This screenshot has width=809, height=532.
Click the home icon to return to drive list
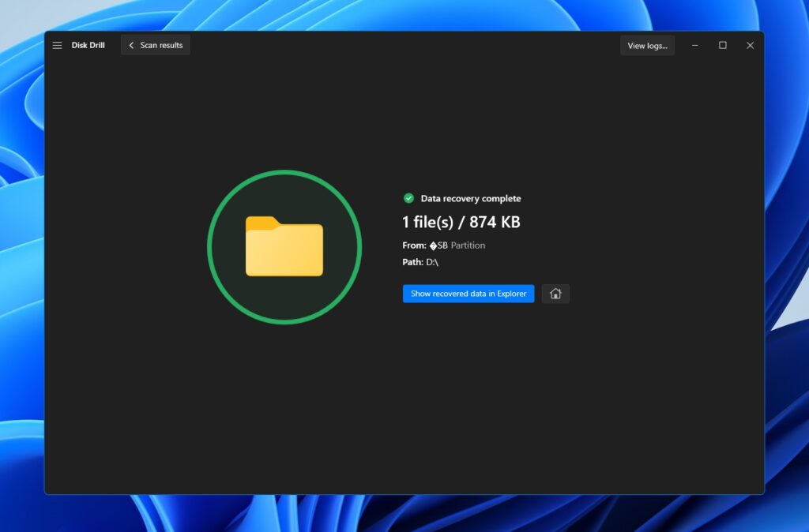[555, 293]
